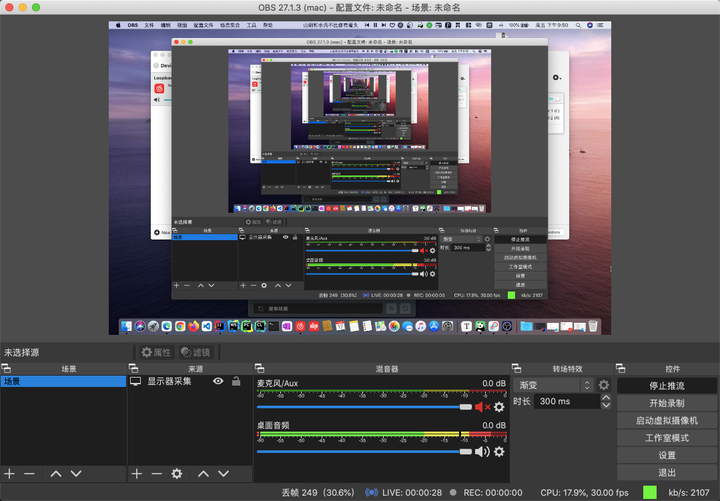The height and width of the screenshot is (501, 720).
Task: Open 文件 menu in the previewed menu bar
Action: pos(149,25)
